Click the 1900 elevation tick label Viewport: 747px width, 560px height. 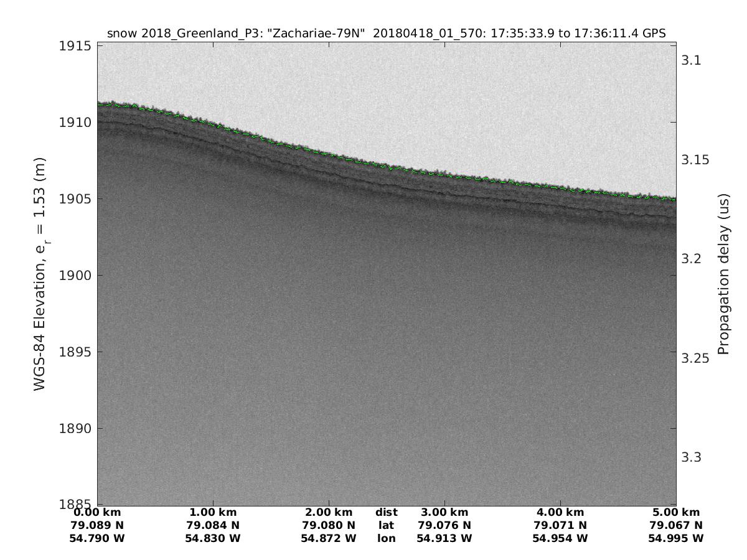[x=74, y=276]
